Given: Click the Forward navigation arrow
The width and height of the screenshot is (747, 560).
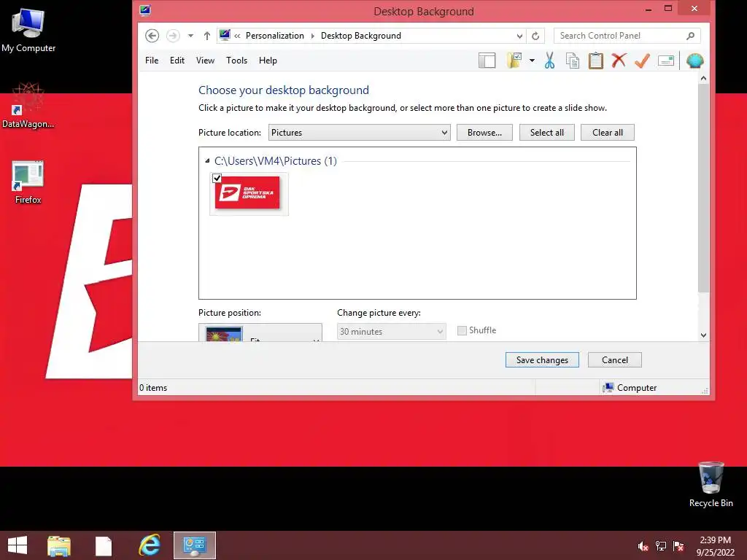Looking at the screenshot, I should click(x=172, y=36).
